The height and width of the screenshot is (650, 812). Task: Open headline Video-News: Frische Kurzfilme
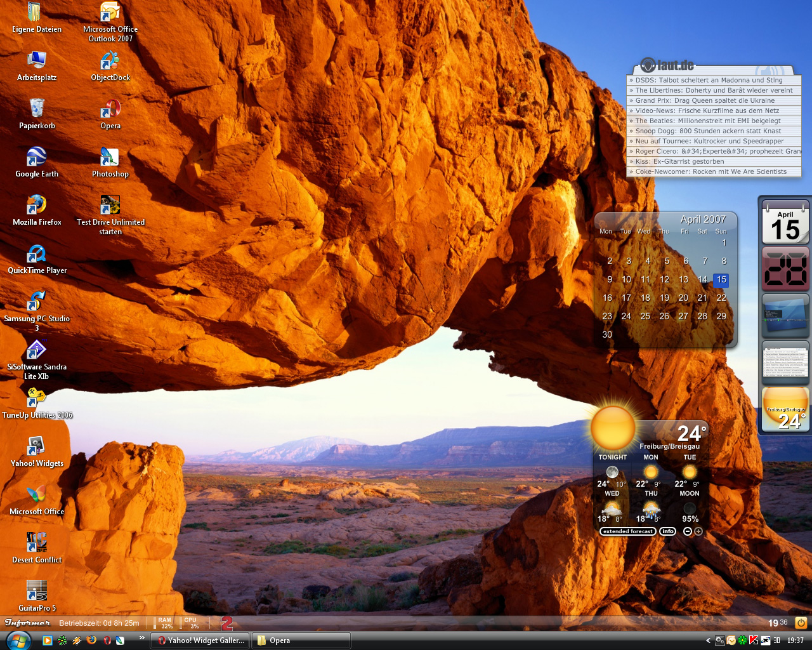pyautogui.click(x=714, y=110)
